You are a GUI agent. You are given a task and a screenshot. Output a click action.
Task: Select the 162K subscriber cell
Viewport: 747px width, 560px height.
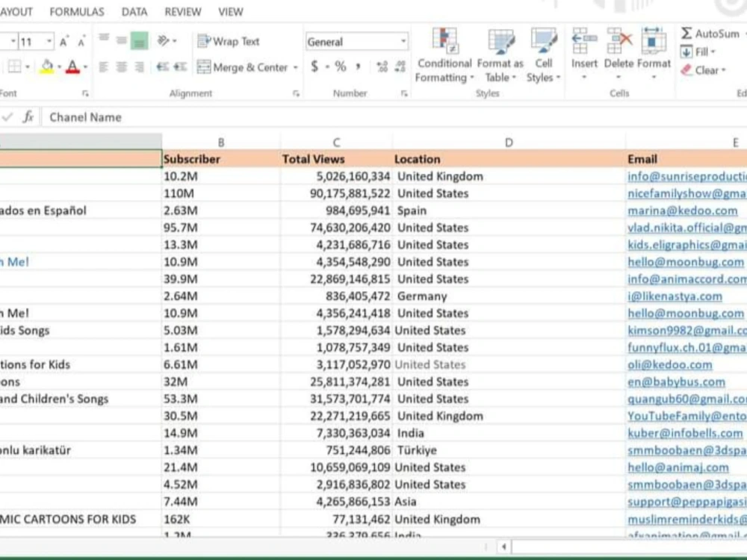(221, 519)
